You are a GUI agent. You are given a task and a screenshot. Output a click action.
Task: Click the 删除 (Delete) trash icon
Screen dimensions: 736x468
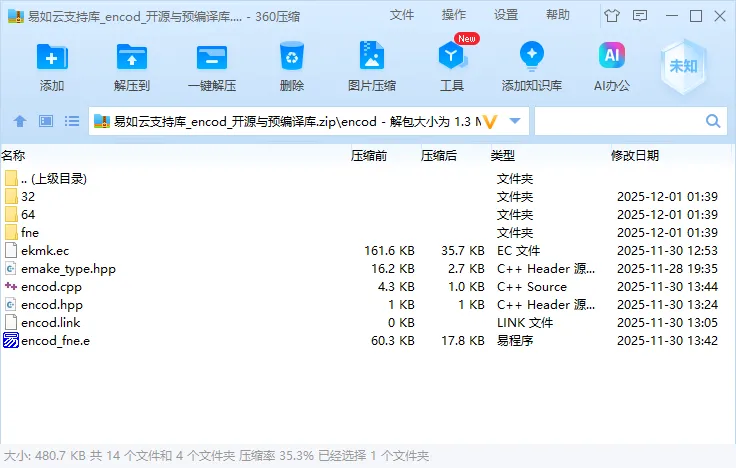click(292, 58)
